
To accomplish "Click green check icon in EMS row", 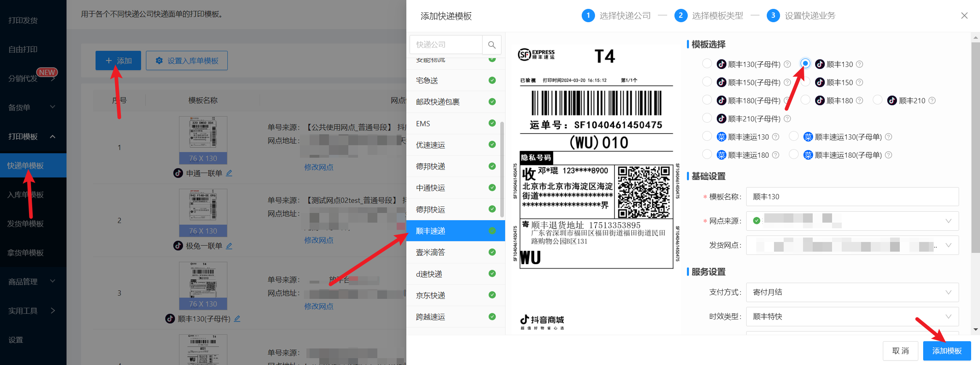I will 492,123.
